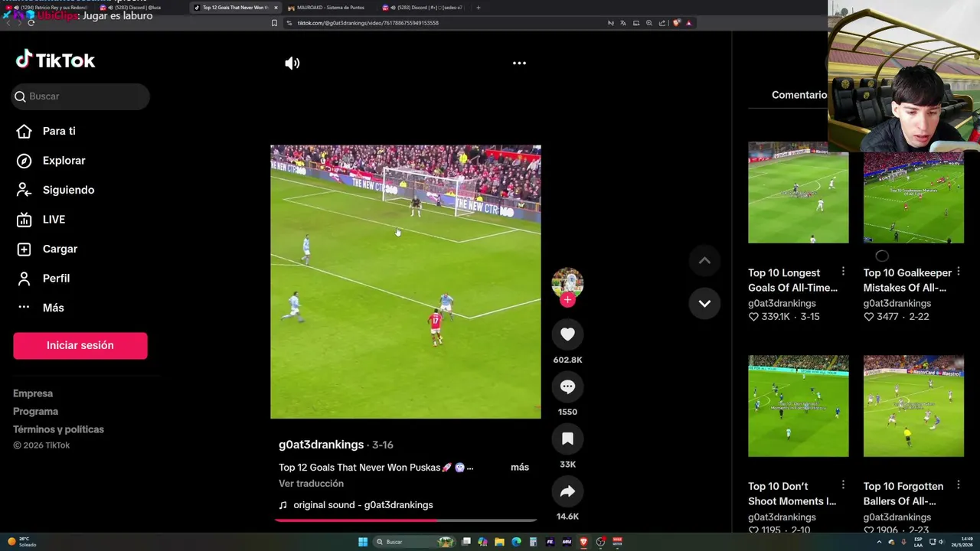Open the weather widget showing 28°C Soleado
Viewport: 980px width, 551px height.
coord(23,542)
